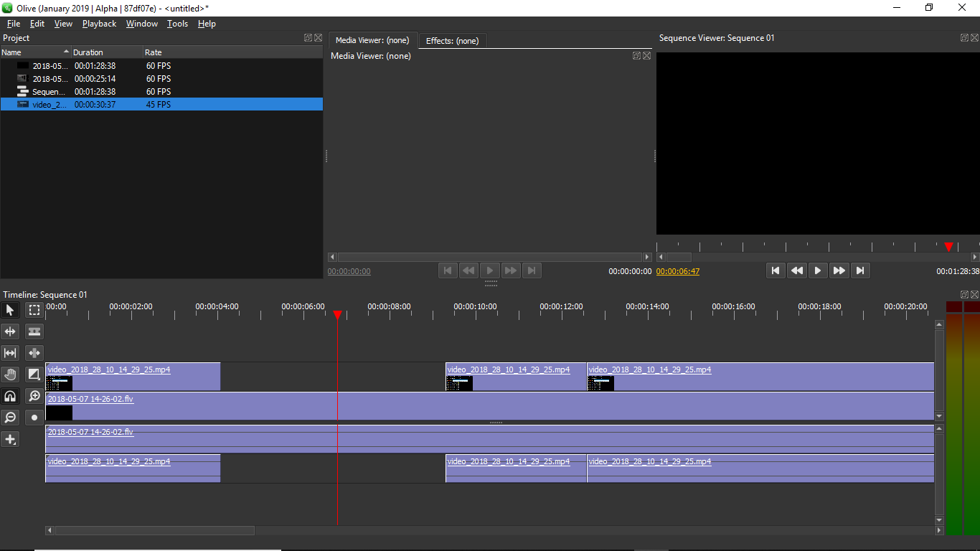Viewport: 980px width, 551px height.
Task: Click audio tracks scroll down arrow
Action: [x=939, y=521]
